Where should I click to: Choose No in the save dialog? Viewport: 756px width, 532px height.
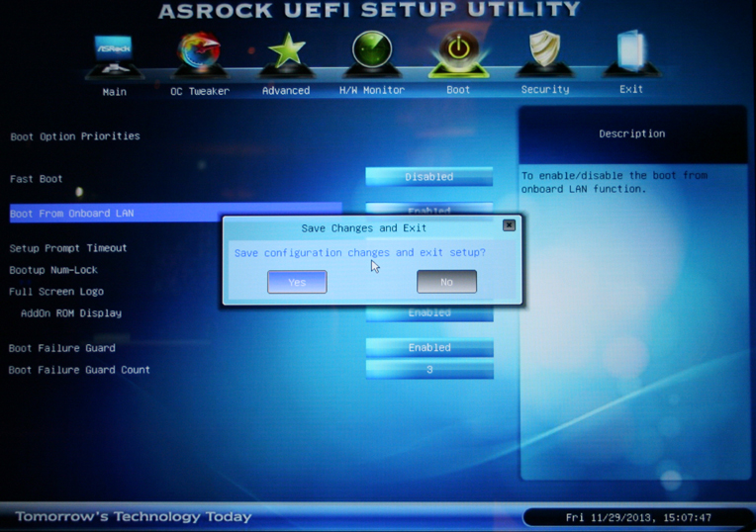446,282
